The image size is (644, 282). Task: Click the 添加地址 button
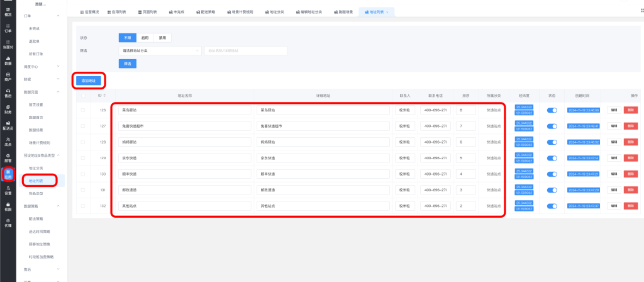(89, 81)
